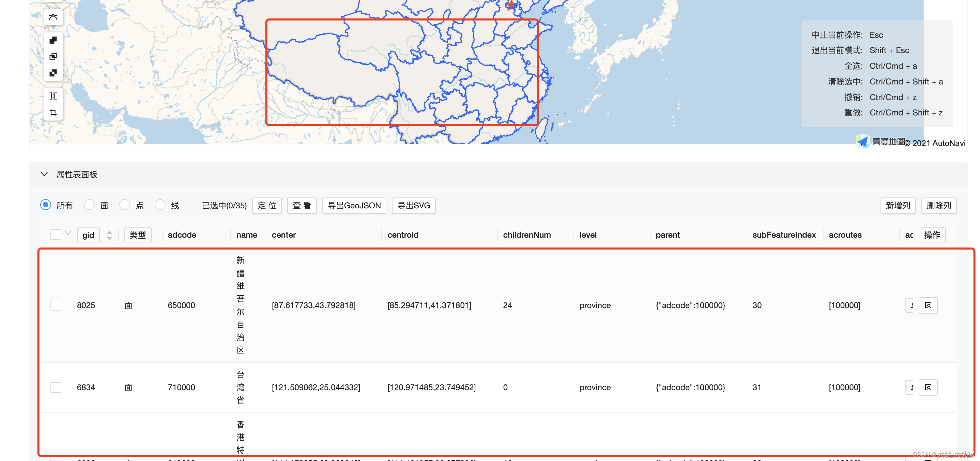980x461 pixels.
Task: Click the gid column header button
Action: [88, 235]
